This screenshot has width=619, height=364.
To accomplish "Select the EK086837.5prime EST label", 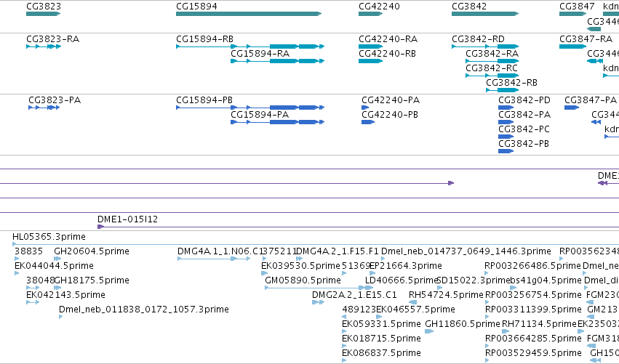I will [381, 353].
